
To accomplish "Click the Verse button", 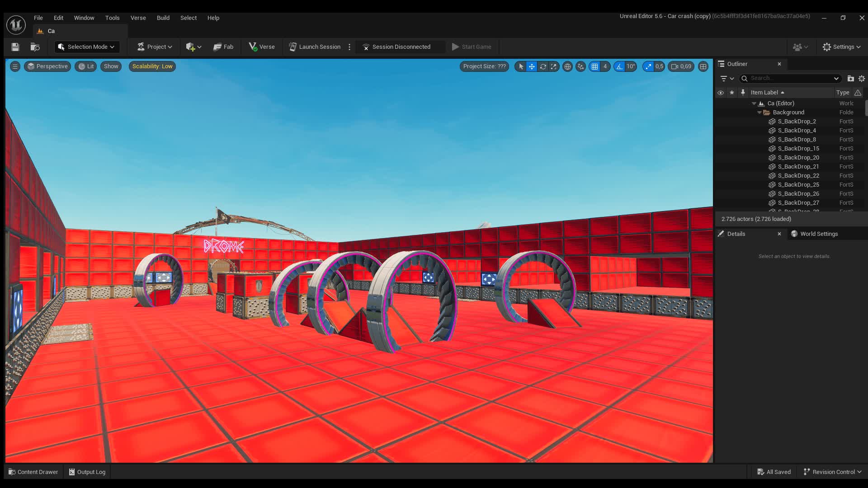I will click(262, 47).
